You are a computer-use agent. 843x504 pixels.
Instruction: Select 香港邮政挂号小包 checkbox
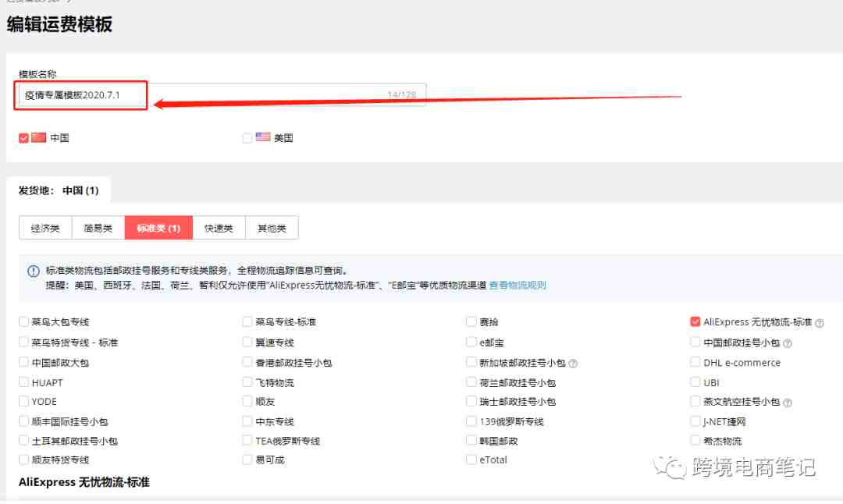click(247, 362)
